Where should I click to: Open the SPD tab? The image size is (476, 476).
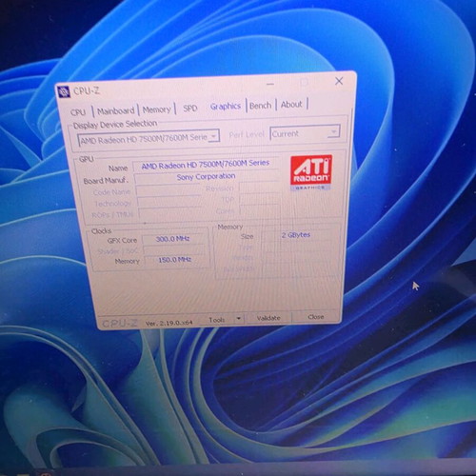(x=190, y=109)
